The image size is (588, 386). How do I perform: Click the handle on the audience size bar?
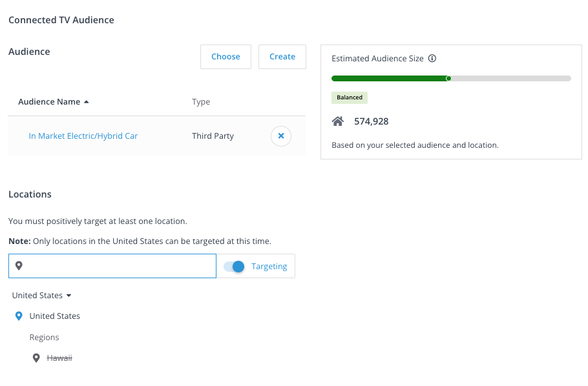pos(448,79)
